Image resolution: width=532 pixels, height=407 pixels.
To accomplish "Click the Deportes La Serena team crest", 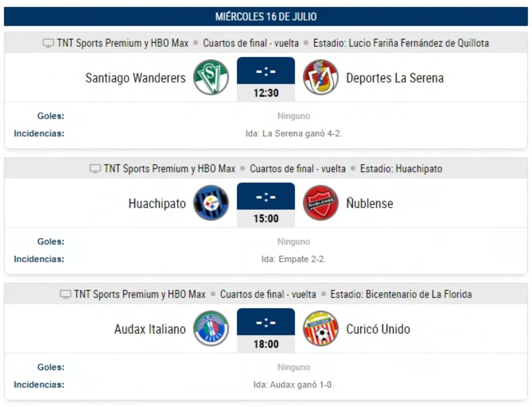I will point(320,77).
